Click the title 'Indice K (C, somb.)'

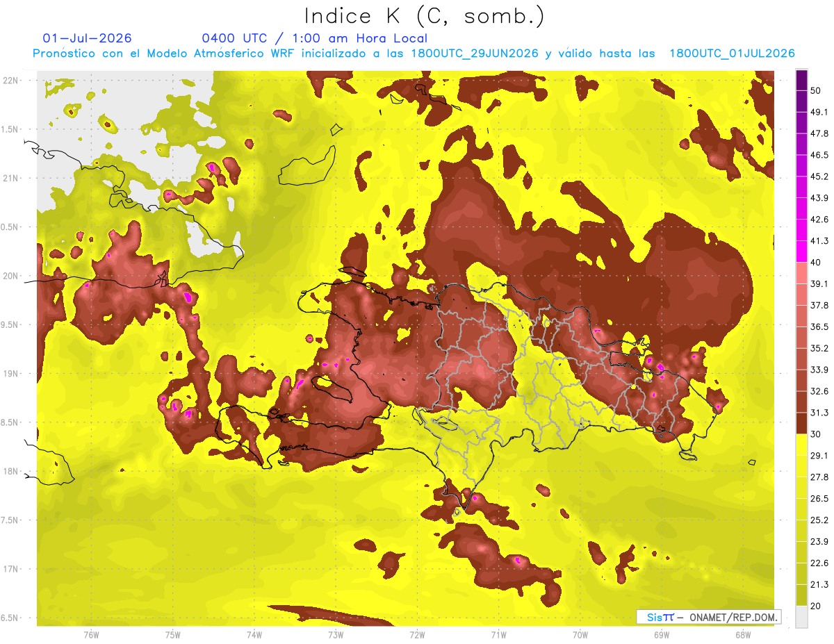[424, 16]
